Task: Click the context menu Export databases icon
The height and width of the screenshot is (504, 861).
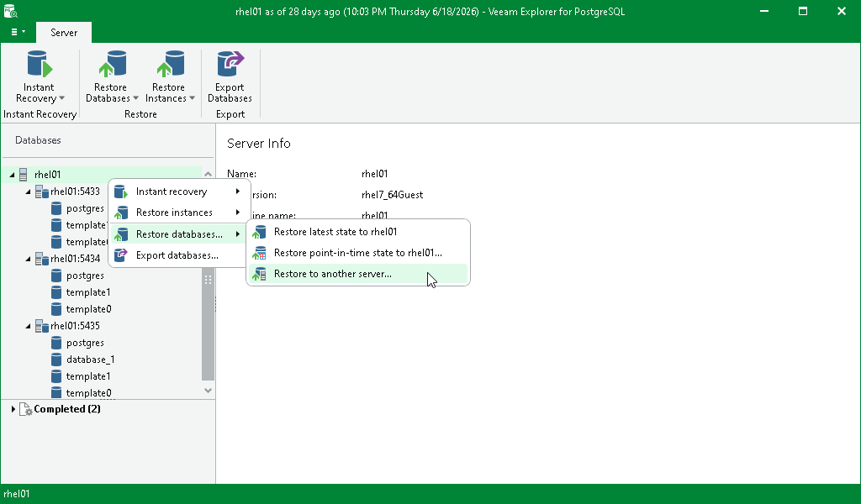Action: tap(121, 255)
